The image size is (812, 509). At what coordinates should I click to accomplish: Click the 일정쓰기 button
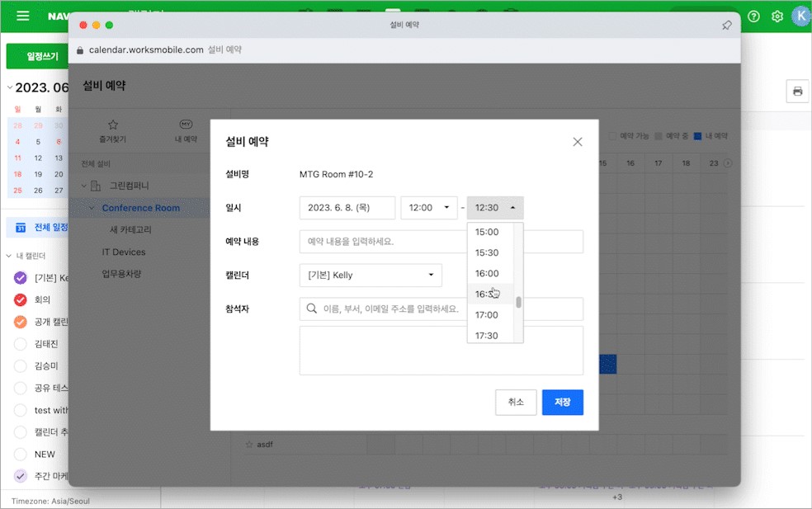37,56
